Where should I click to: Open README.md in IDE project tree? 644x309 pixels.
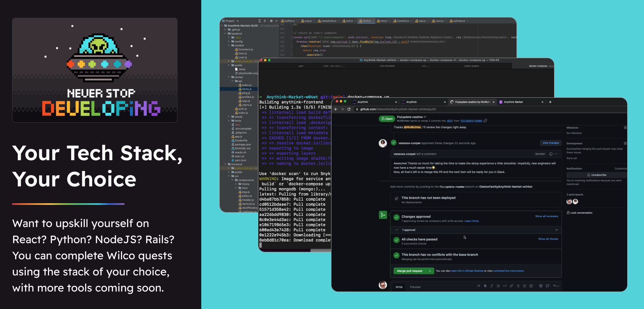pyautogui.click(x=241, y=148)
